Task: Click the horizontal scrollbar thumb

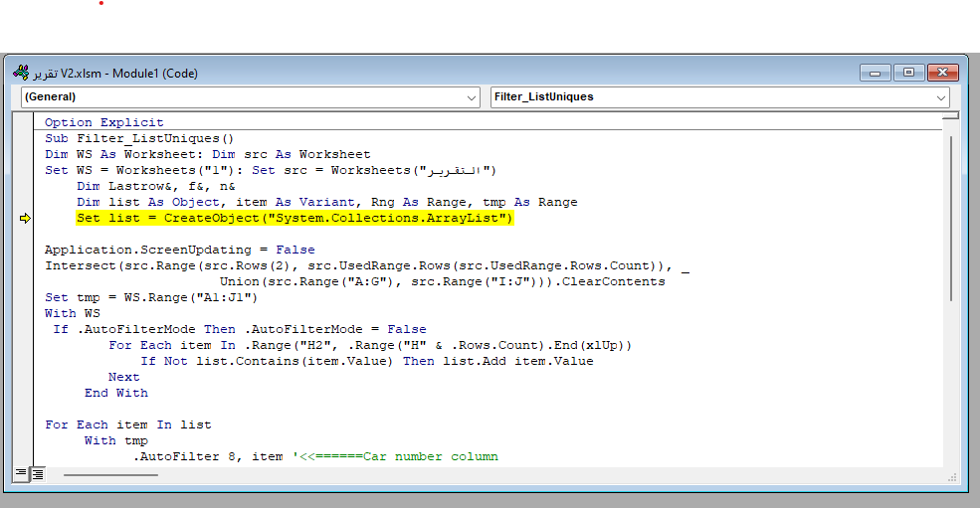Action: [110, 475]
